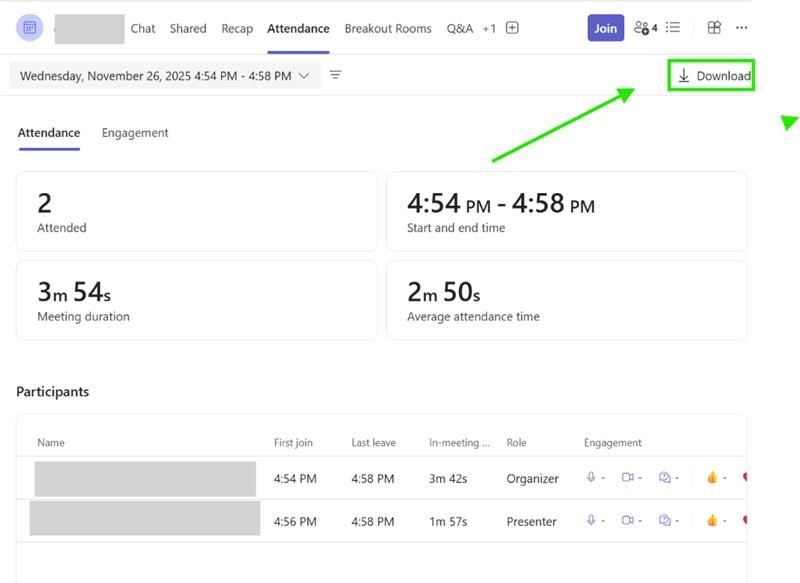Switch to the Recap tab
Image resolution: width=800 pixels, height=583 pixels.
point(237,29)
